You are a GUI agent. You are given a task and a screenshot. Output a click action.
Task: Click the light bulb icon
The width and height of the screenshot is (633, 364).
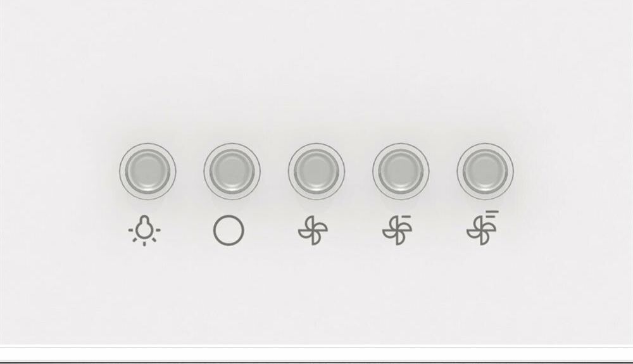pos(144,230)
